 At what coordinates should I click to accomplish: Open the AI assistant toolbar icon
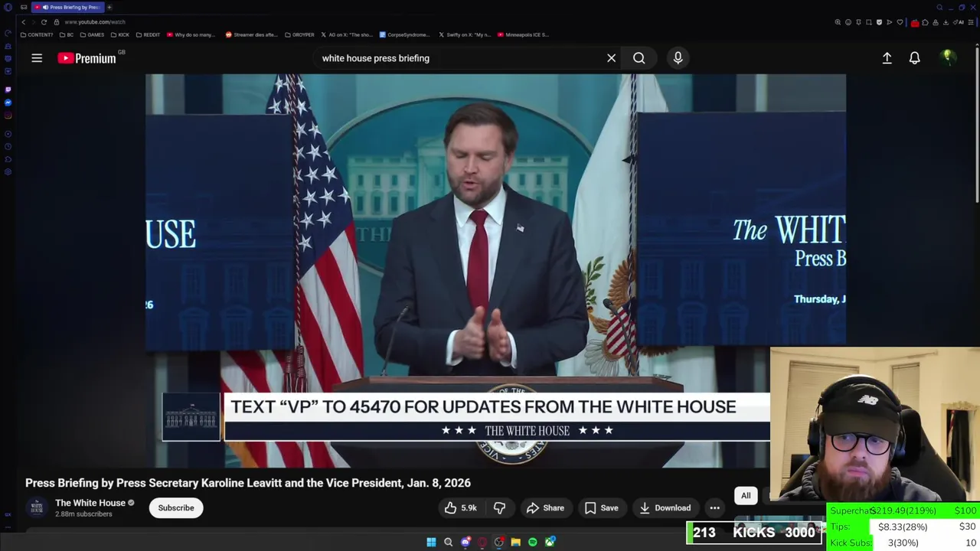959,22
